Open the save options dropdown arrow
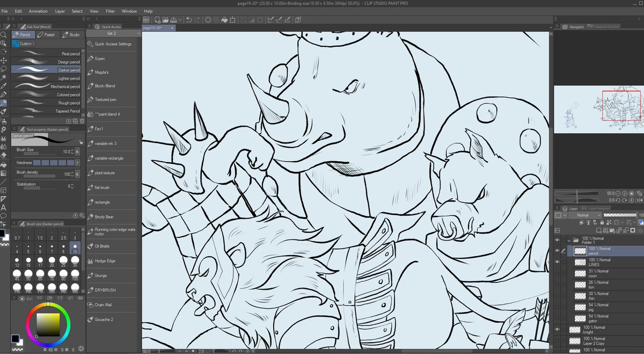 [179, 20]
